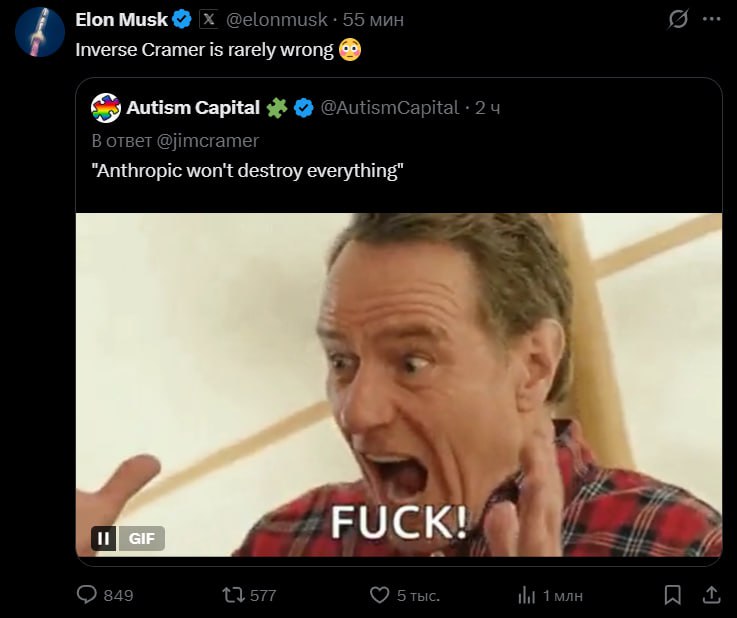The image size is (737, 618).
Task: Click the Autism Capital account name
Action: [x=193, y=107]
